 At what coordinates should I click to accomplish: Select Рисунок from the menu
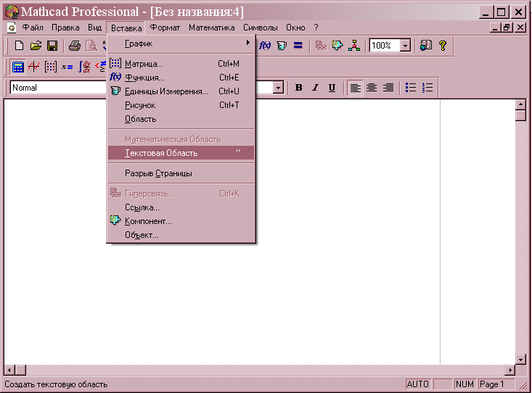coord(181,105)
